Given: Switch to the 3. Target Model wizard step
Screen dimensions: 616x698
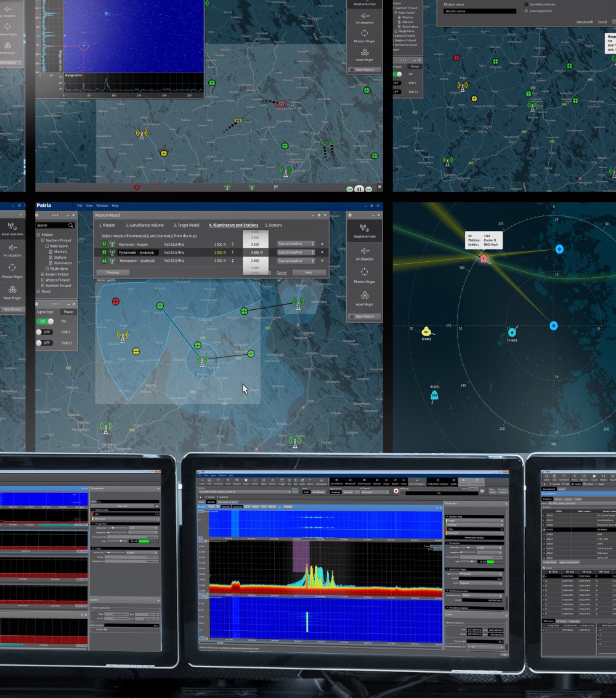Looking at the screenshot, I should 187,225.
